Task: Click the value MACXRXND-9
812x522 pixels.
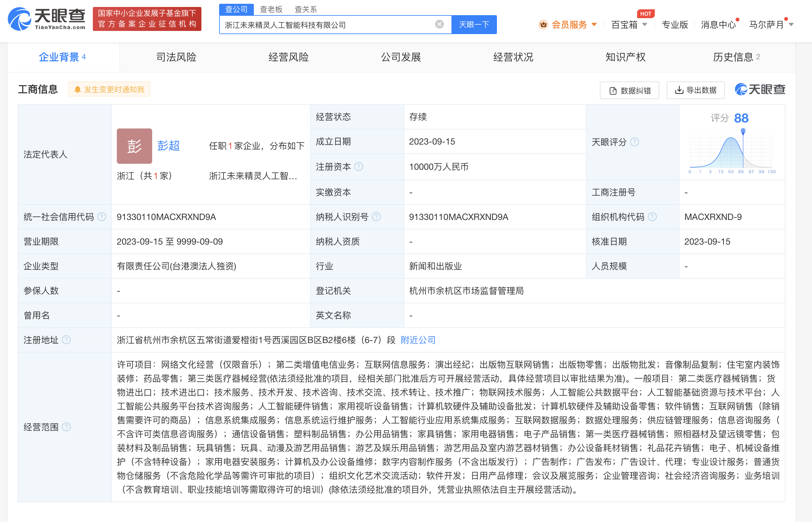Action: coord(713,217)
